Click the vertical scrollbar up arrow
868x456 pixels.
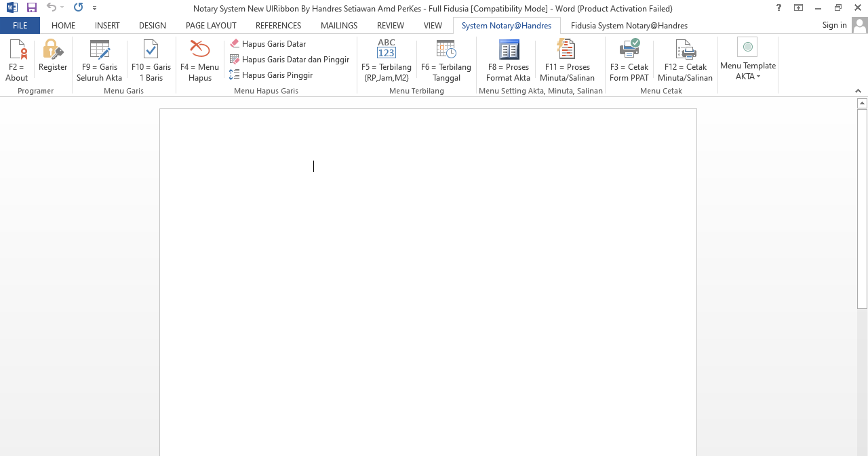tap(862, 104)
